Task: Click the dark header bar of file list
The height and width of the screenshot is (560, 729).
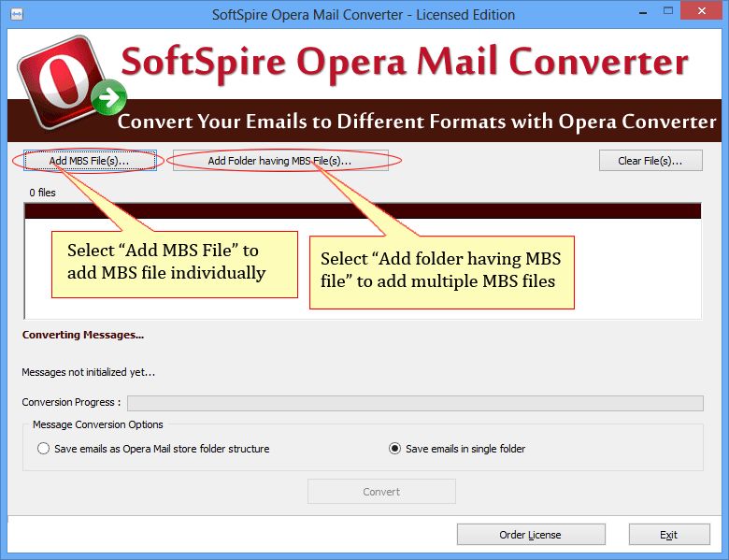Action: tap(362, 210)
